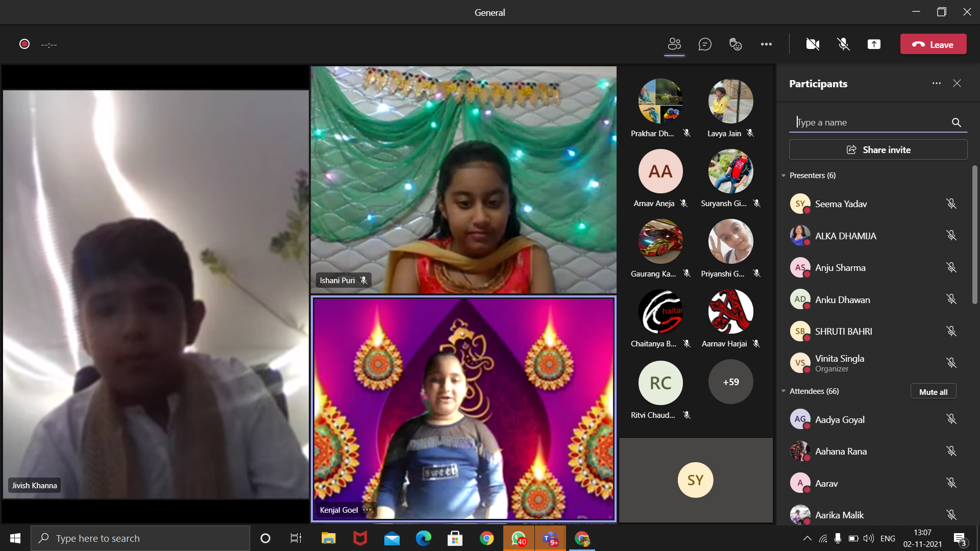
Task: Click the raise hand reactions icon
Action: (x=736, y=44)
